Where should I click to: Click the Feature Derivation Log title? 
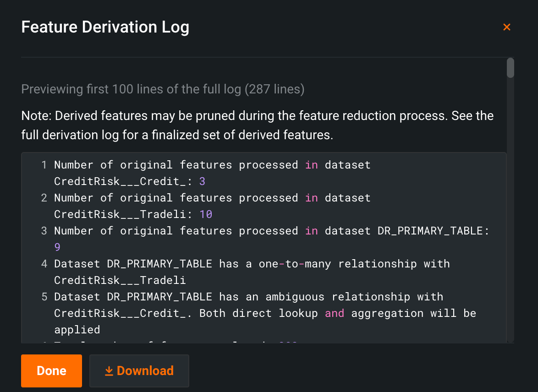click(x=105, y=27)
